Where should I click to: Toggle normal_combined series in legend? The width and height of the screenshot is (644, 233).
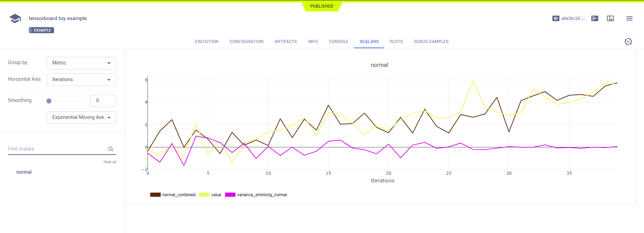tap(173, 195)
